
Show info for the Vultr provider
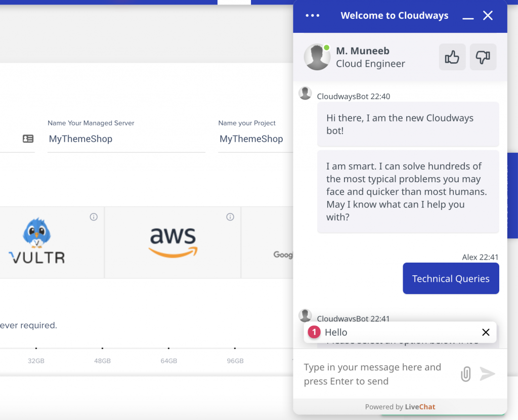(94, 217)
